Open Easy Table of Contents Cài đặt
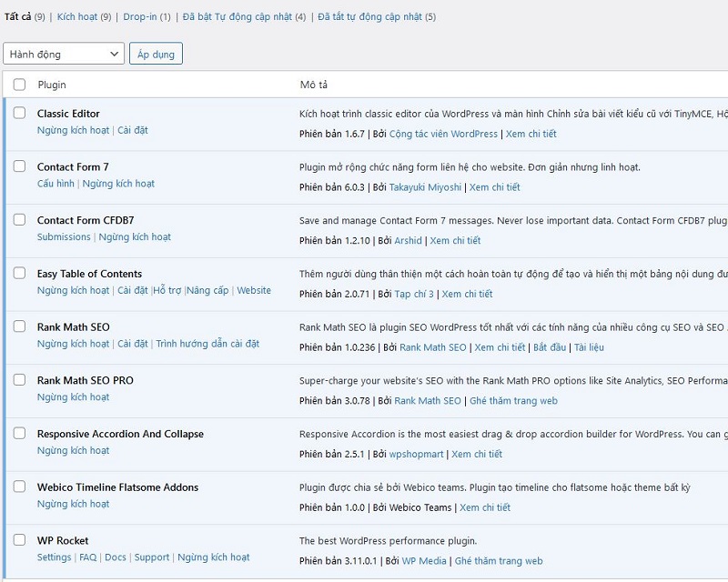This screenshot has height=582, width=728. point(133,290)
